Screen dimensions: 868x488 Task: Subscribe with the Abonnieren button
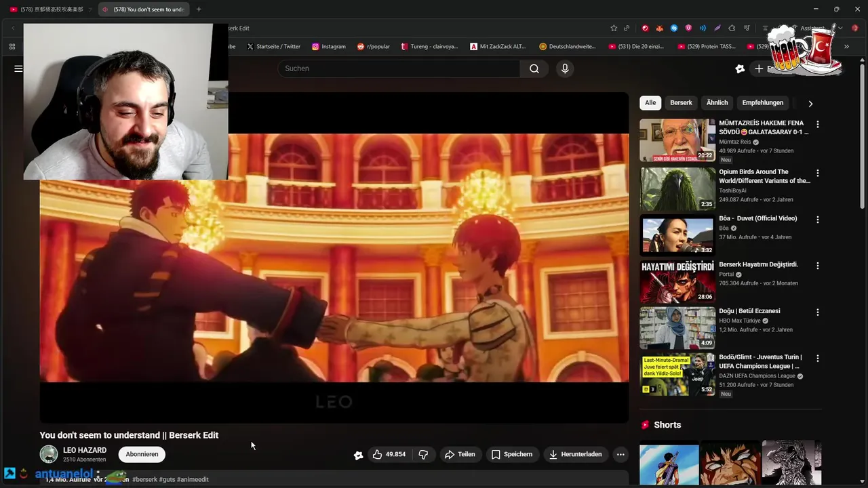pyautogui.click(x=142, y=454)
